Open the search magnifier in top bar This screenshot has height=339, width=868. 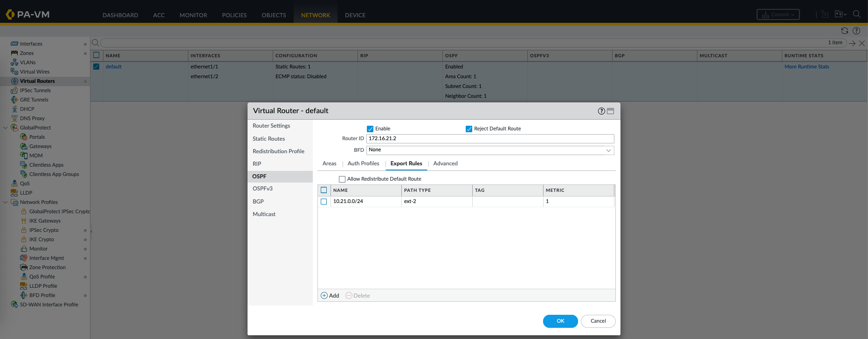point(857,14)
